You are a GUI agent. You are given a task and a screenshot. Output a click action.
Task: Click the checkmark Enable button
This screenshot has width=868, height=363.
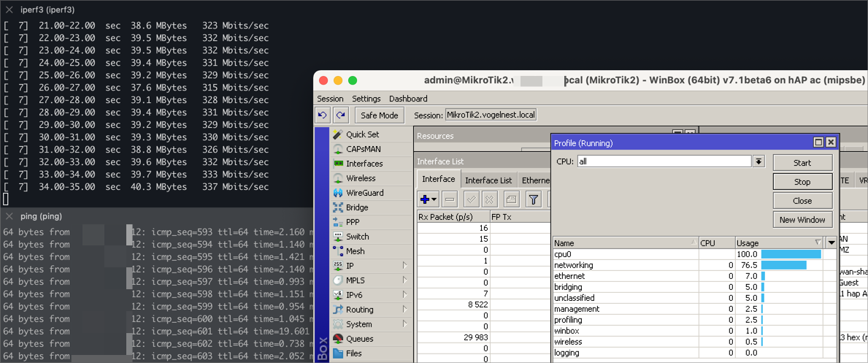(471, 199)
